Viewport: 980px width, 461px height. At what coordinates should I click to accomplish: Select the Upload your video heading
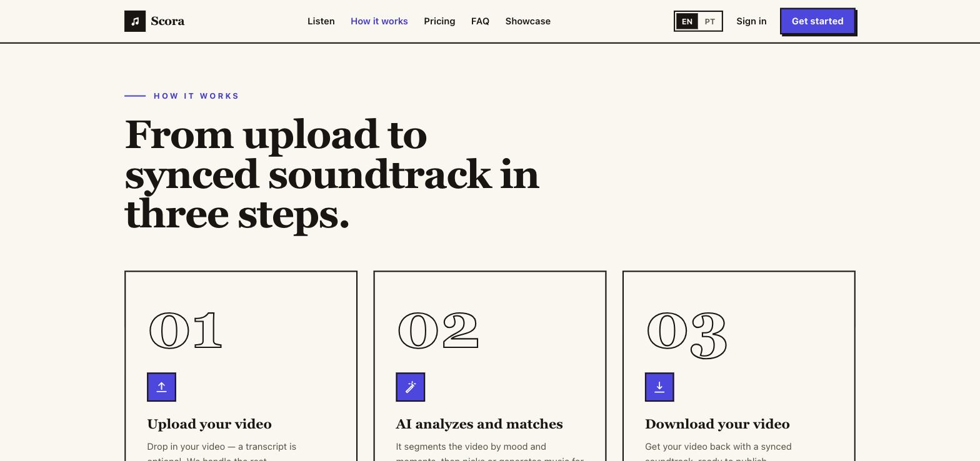click(209, 424)
